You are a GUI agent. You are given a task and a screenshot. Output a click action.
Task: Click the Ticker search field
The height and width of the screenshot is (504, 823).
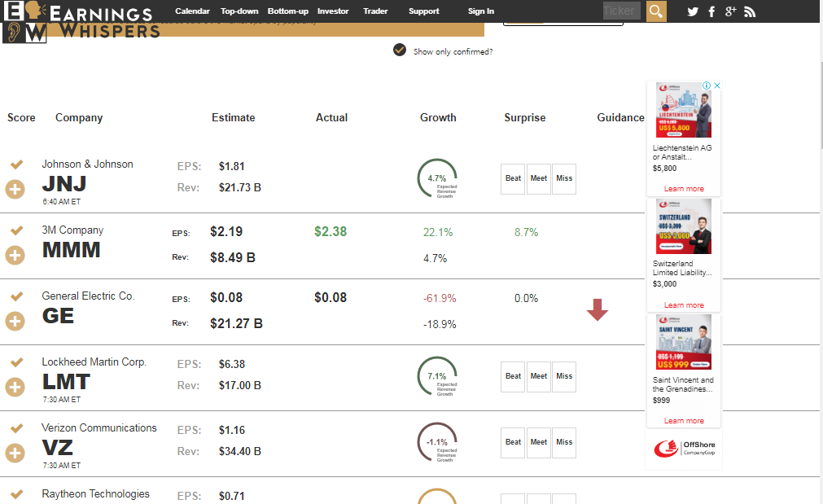621,11
